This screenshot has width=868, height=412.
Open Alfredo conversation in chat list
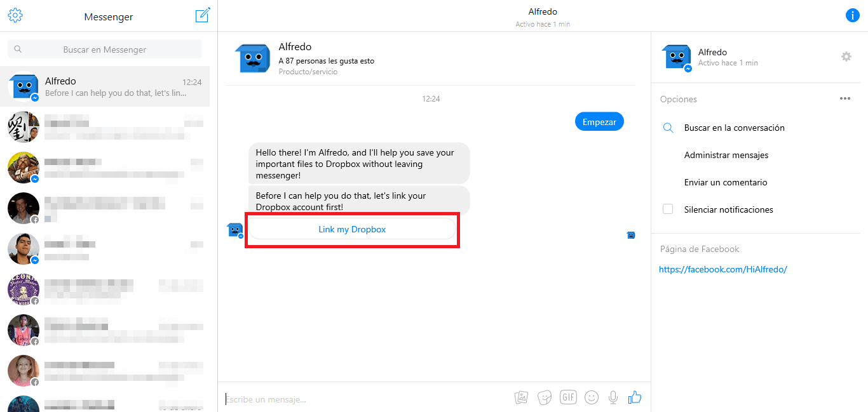click(105, 87)
